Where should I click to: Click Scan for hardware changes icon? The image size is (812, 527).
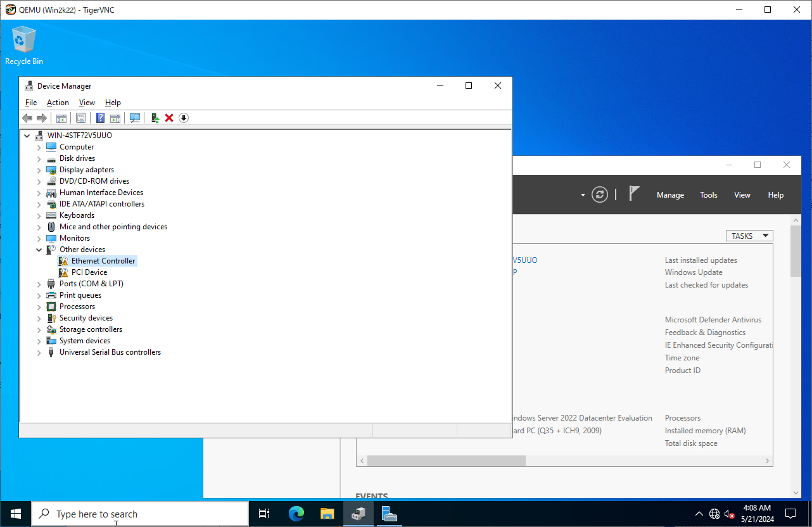tap(135, 118)
